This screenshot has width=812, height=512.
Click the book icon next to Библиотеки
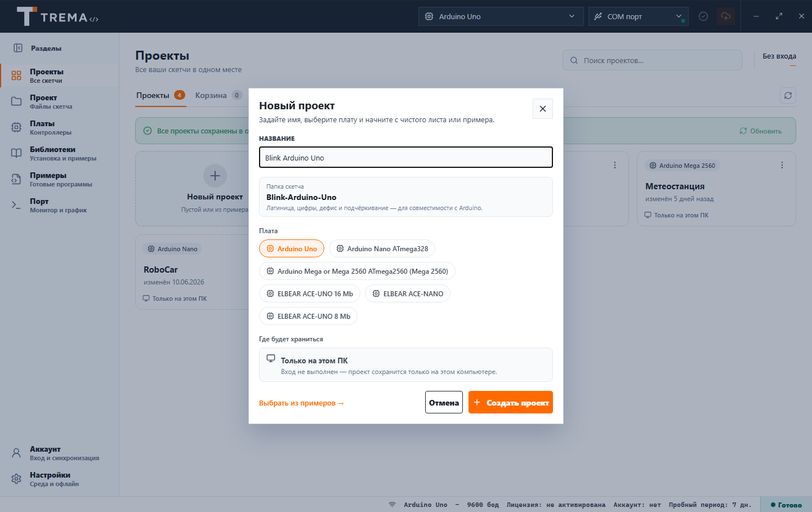(x=16, y=153)
